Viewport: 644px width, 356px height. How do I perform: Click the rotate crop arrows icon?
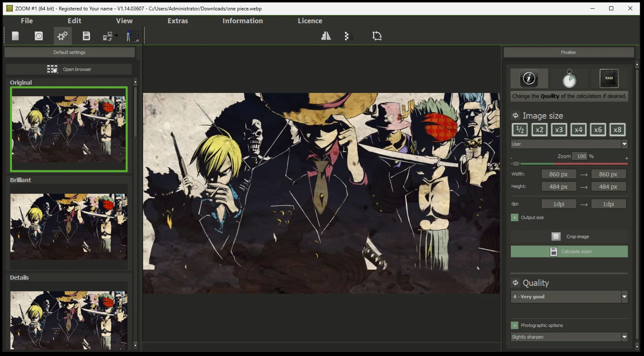tap(377, 36)
